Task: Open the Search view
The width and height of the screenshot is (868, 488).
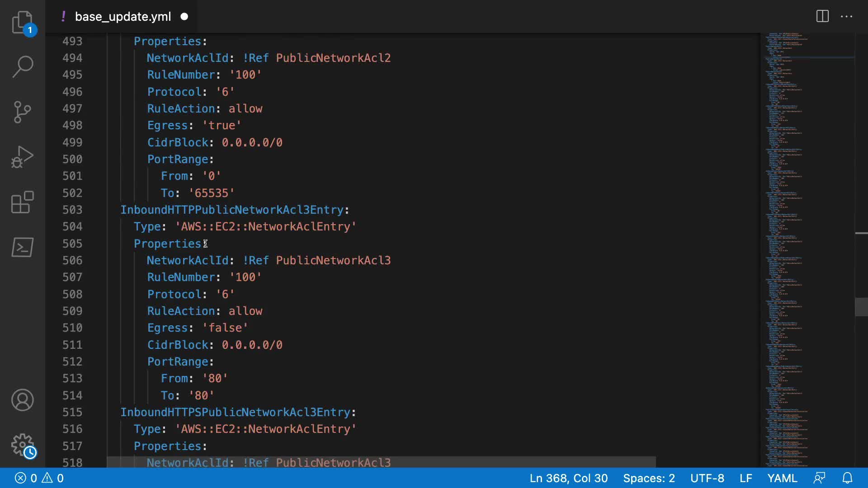Action: (x=22, y=67)
